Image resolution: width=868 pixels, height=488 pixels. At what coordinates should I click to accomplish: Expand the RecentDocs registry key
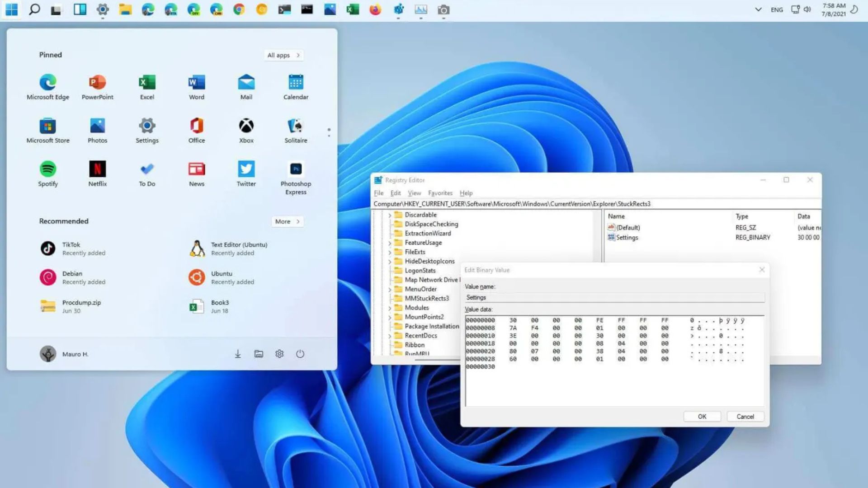click(x=391, y=335)
